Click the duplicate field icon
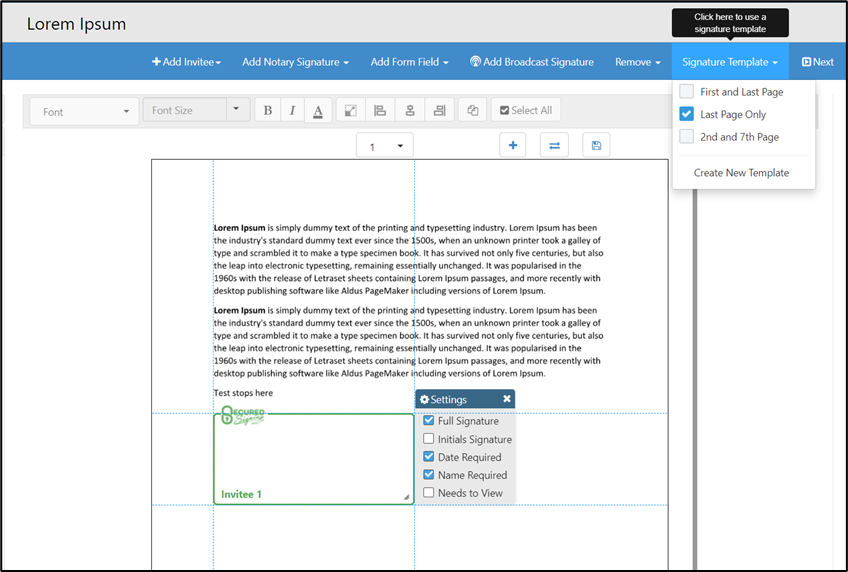 pyautogui.click(x=473, y=111)
